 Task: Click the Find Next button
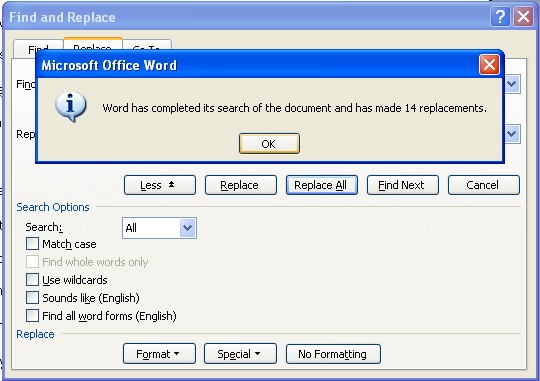[x=403, y=185]
